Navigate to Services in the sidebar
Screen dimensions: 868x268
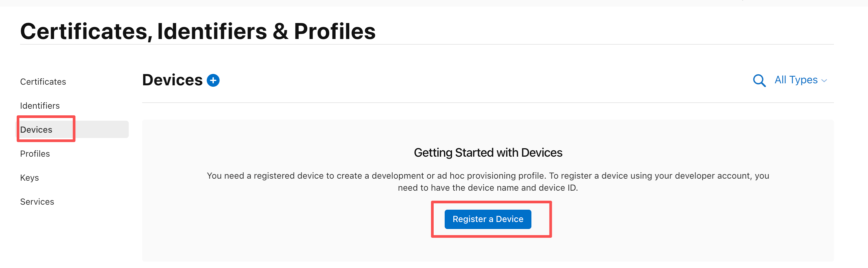37,202
